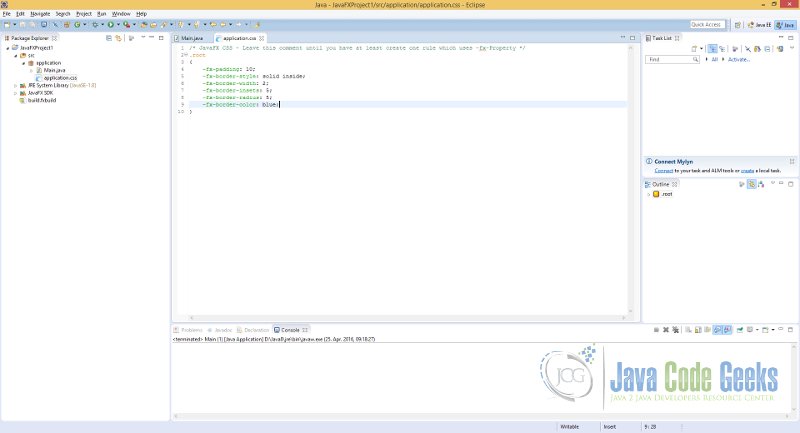Toggle Categorized view in Task List toolbar
The height and width of the screenshot is (433, 800).
713,49
